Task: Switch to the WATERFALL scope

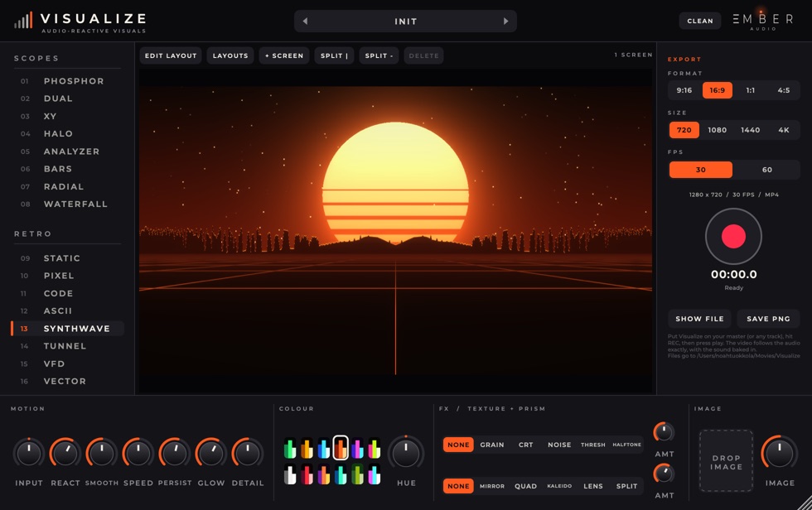Action: pyautogui.click(x=67, y=204)
